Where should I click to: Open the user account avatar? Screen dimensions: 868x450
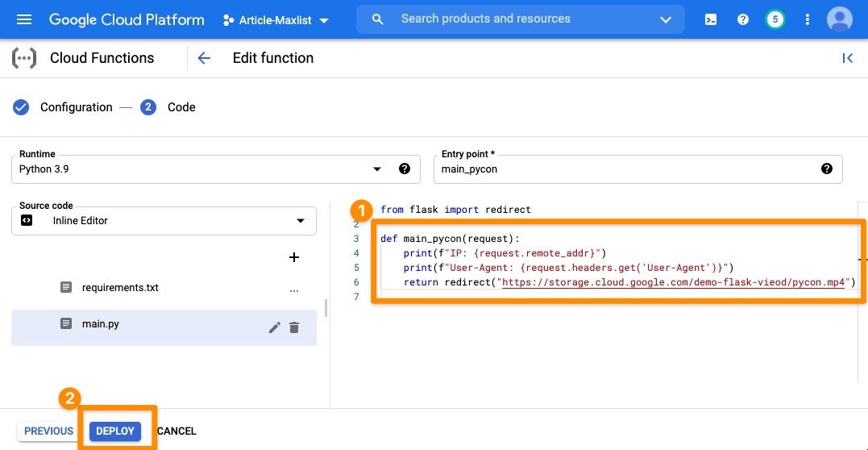click(x=839, y=20)
